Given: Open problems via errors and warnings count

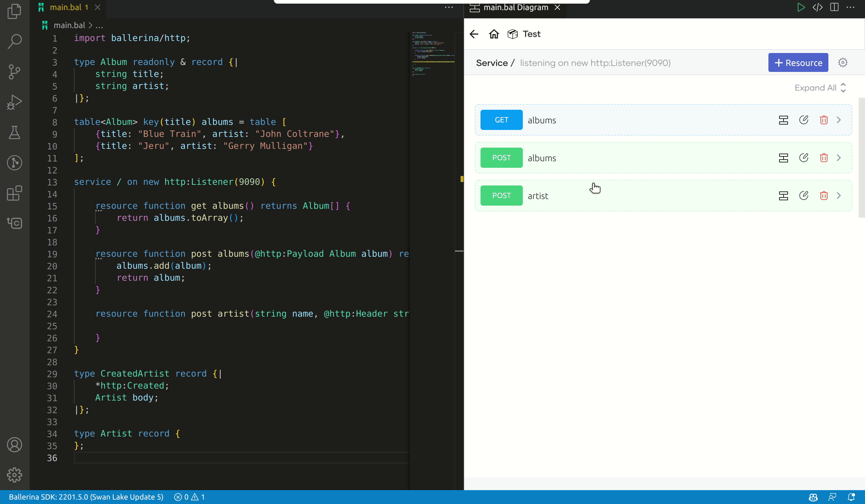Looking at the screenshot, I should 189,497.
